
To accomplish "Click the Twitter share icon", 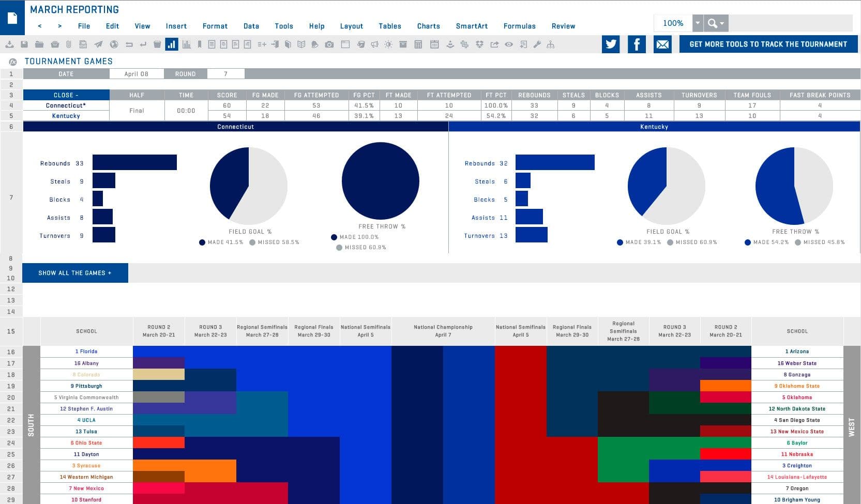I will coord(611,44).
